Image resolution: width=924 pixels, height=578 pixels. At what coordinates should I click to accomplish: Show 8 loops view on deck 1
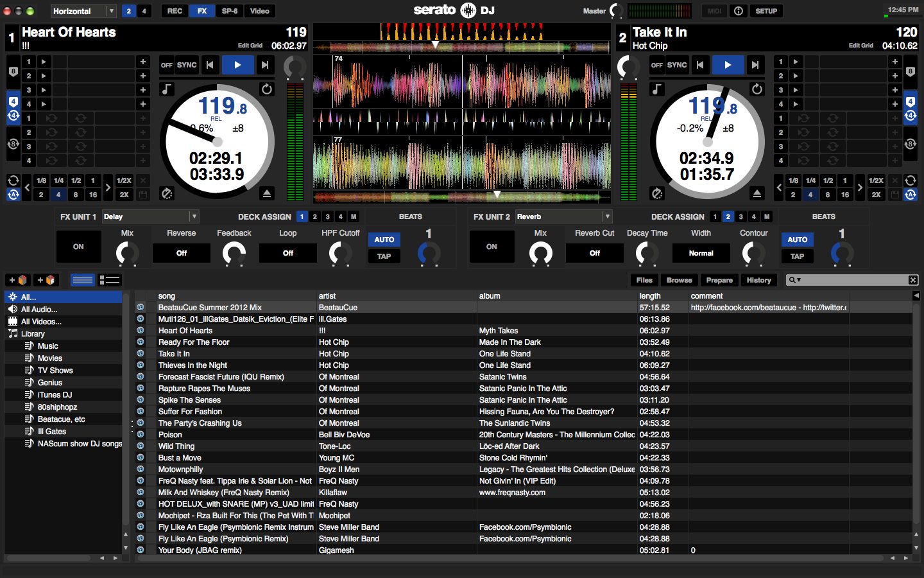coord(13,144)
